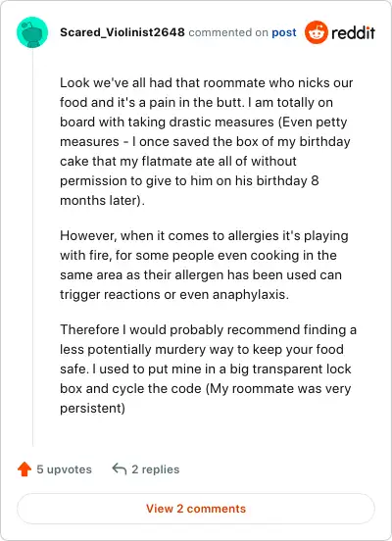Click the orange upvote arrow icon
Viewport: 392px width, 541px height.
(x=24, y=468)
